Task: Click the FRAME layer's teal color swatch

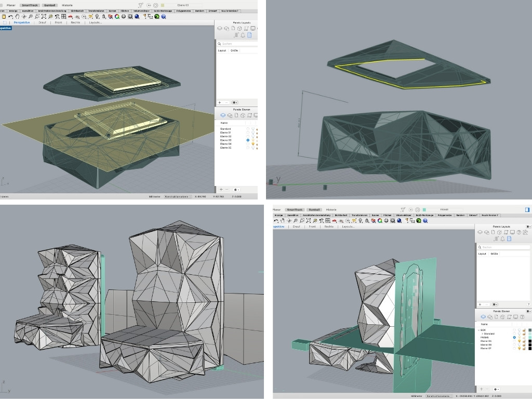Action: coord(529,337)
